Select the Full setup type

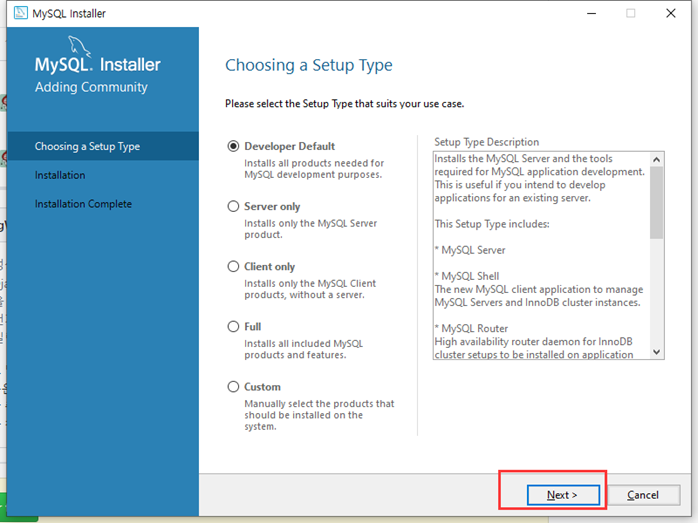(x=233, y=326)
